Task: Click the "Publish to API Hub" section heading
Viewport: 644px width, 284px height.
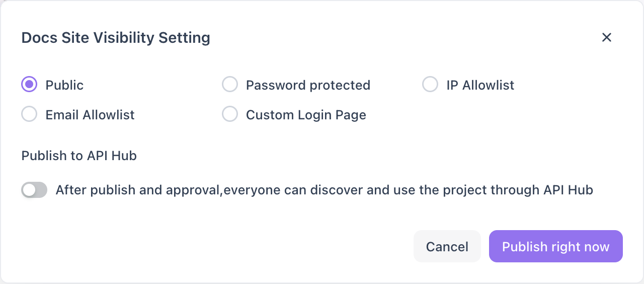Action: (x=79, y=156)
